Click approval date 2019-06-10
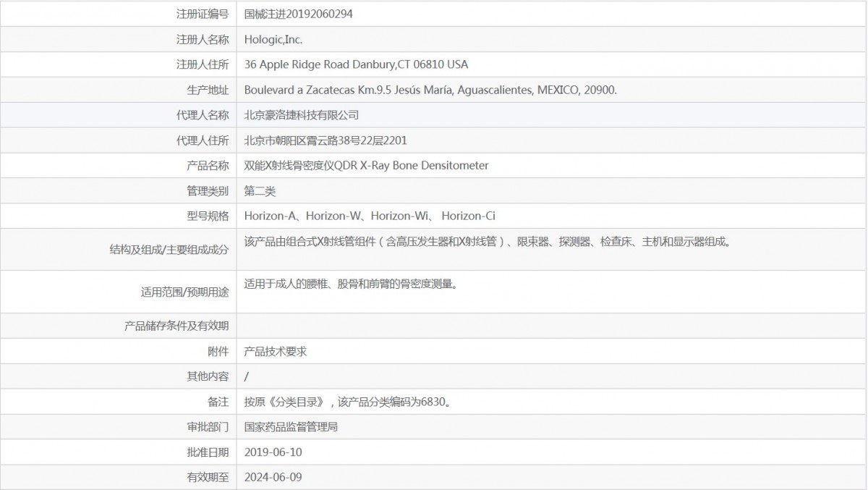The height and width of the screenshot is (490, 868). pyautogui.click(x=273, y=452)
